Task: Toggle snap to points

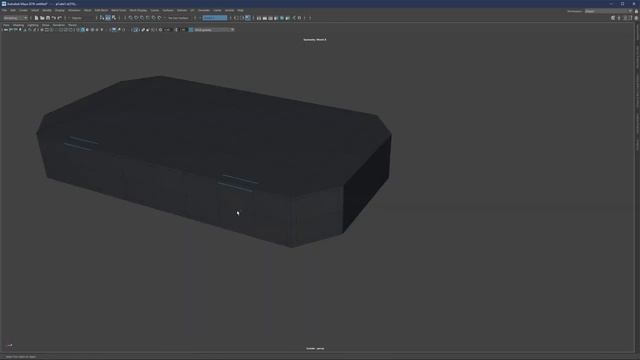Action: coord(142,18)
